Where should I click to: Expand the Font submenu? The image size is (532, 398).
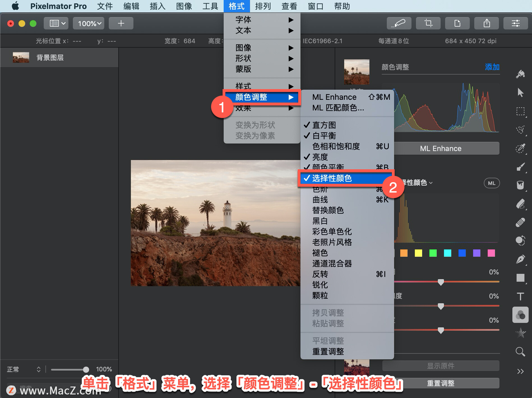tap(262, 20)
